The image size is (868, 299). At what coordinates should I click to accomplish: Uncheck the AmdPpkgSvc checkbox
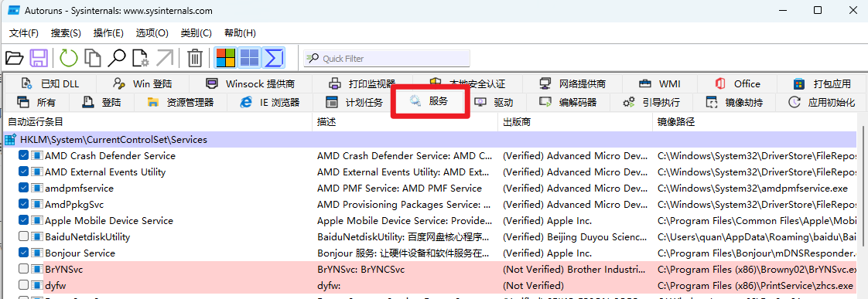23,205
